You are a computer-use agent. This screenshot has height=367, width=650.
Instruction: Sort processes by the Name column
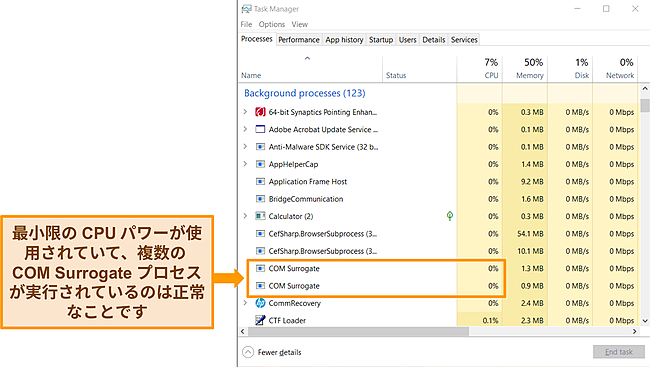[x=251, y=75]
